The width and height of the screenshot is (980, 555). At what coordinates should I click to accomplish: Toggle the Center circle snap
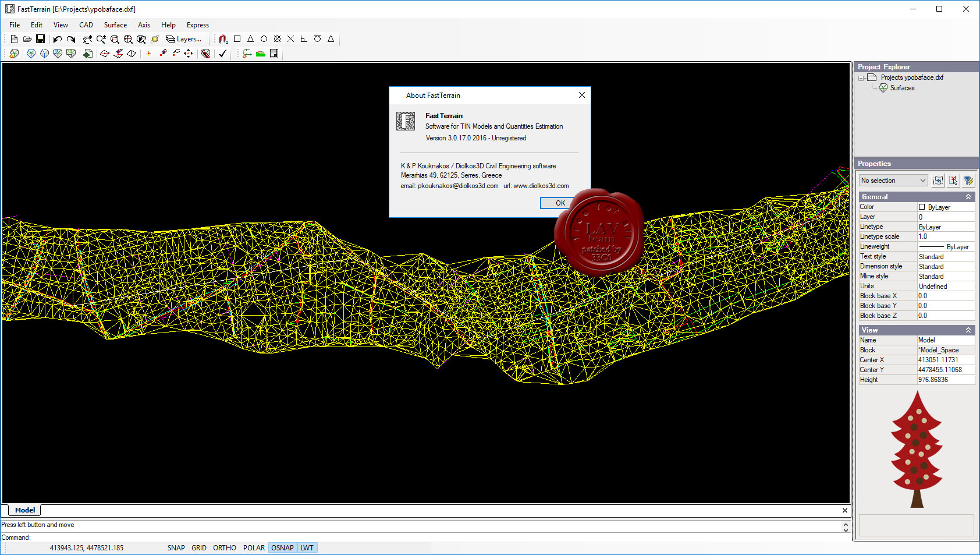[x=264, y=39]
